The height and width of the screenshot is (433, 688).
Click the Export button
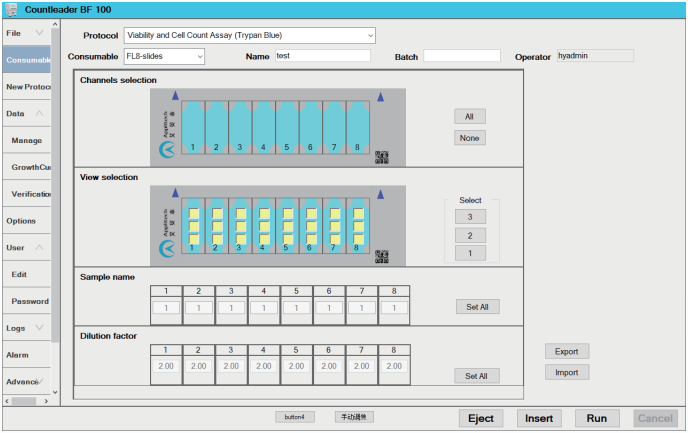point(567,351)
